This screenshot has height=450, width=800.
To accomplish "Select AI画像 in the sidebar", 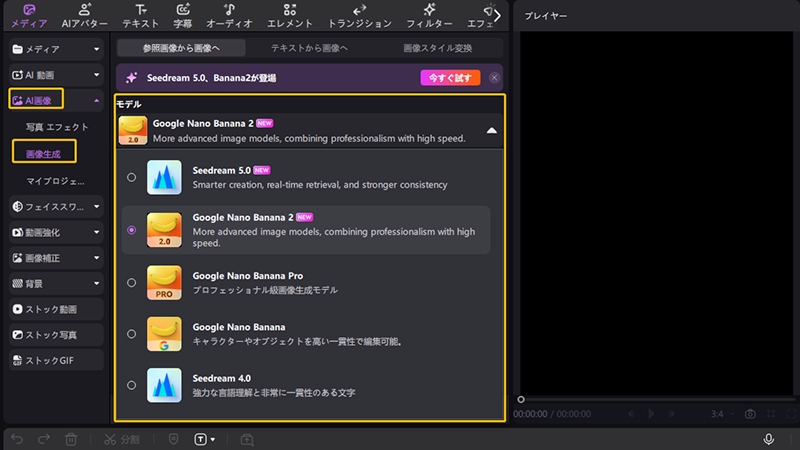I will (36, 101).
